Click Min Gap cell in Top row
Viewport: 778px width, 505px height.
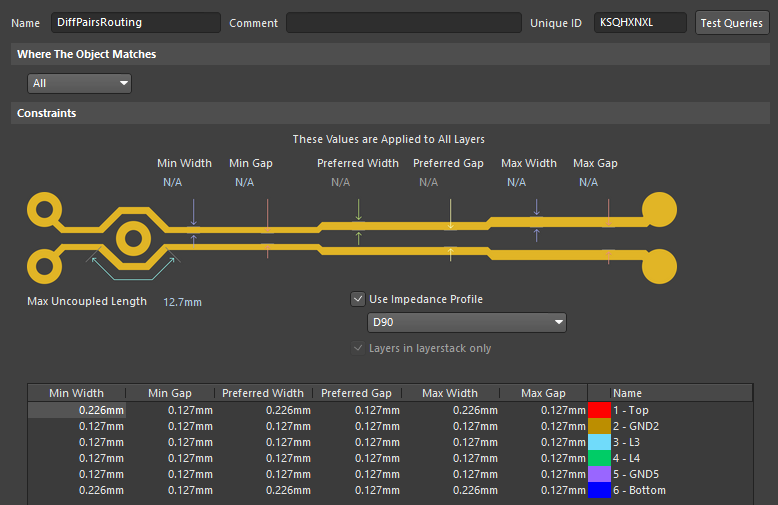[x=170, y=410]
